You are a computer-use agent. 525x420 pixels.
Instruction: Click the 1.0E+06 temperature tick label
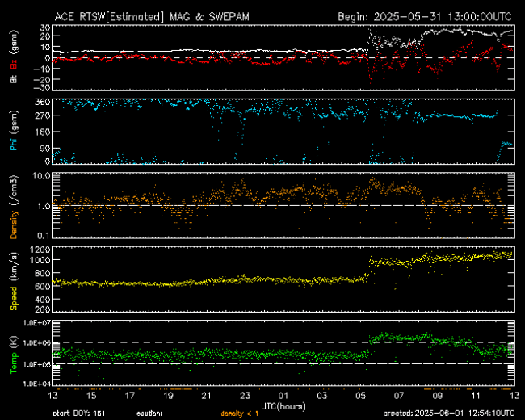[37, 343]
